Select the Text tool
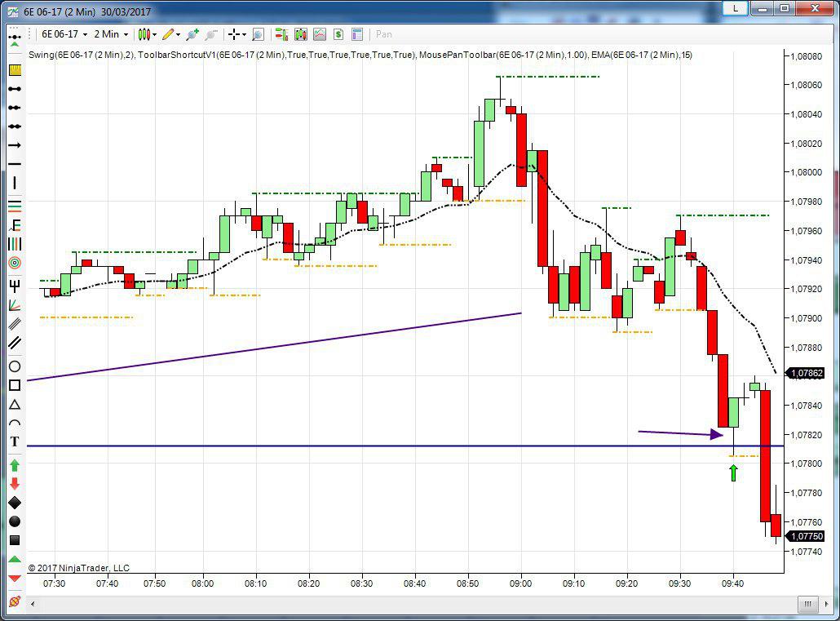840x621 pixels. pyautogui.click(x=15, y=441)
